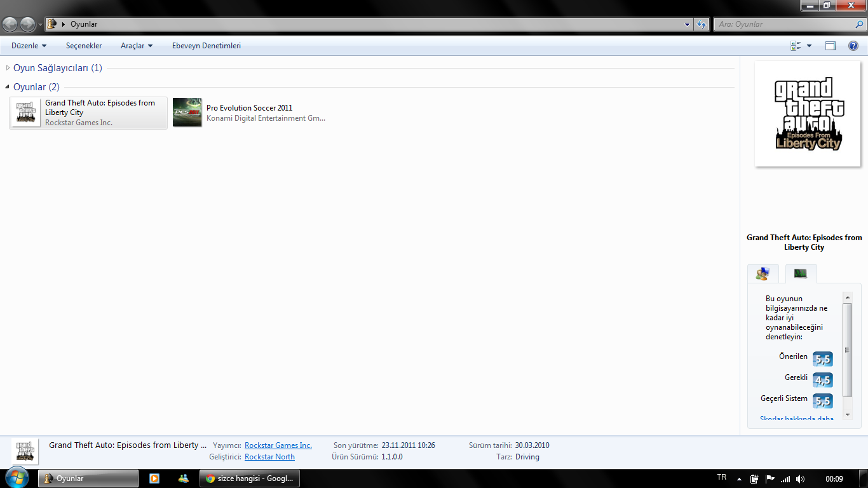The height and width of the screenshot is (488, 868).
Task: Select the Grand Theft Auto: Episodes from Liberty City tile
Action: [88, 113]
